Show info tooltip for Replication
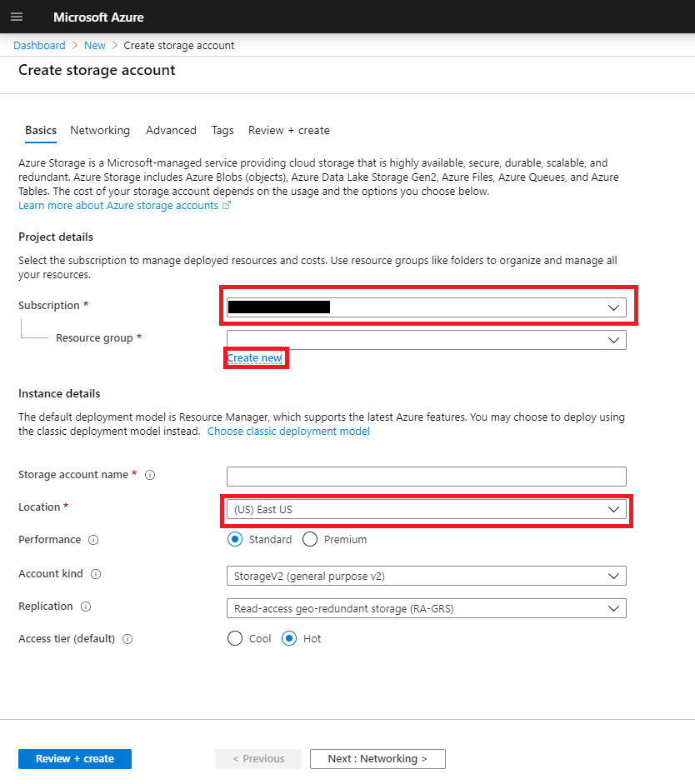Viewport: 695px width, 784px height. (x=86, y=607)
